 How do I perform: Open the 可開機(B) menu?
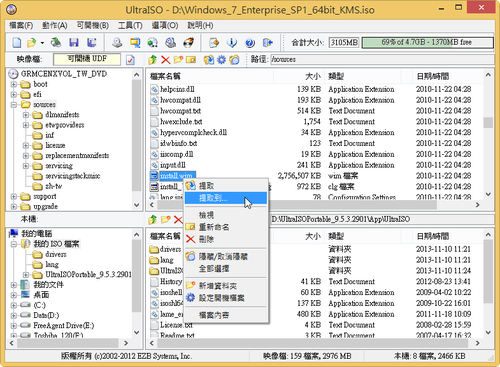pyautogui.click(x=93, y=25)
